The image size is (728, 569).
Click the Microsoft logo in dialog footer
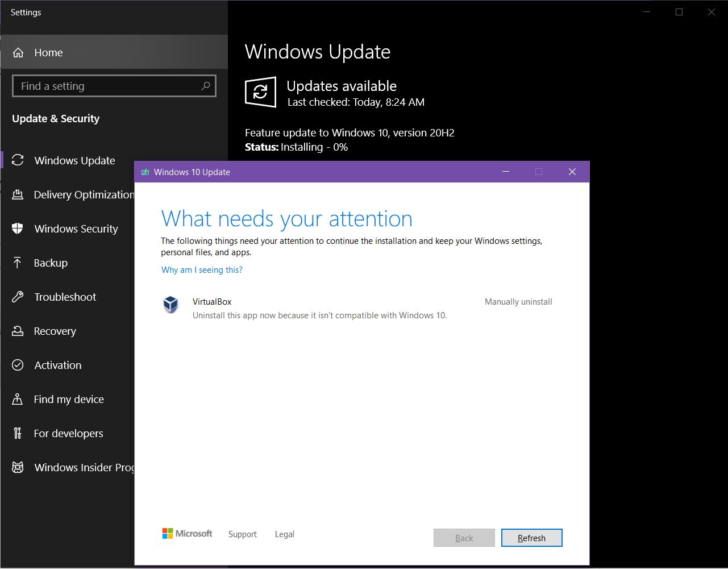(187, 533)
